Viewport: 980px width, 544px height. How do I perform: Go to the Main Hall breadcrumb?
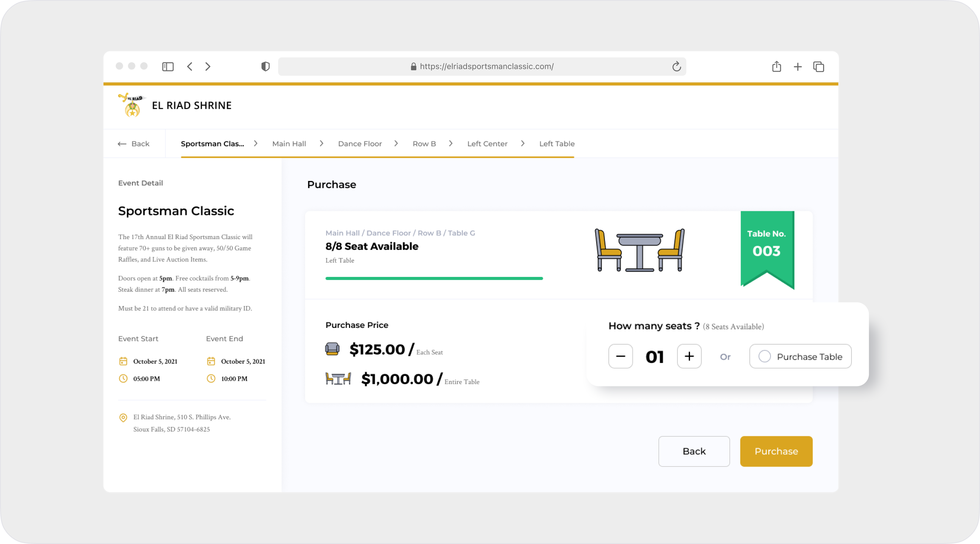[289, 144]
